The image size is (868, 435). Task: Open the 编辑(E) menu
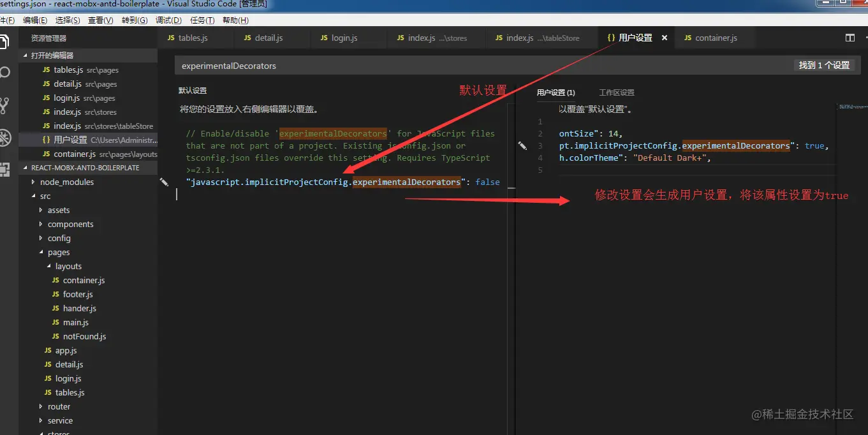coord(34,20)
